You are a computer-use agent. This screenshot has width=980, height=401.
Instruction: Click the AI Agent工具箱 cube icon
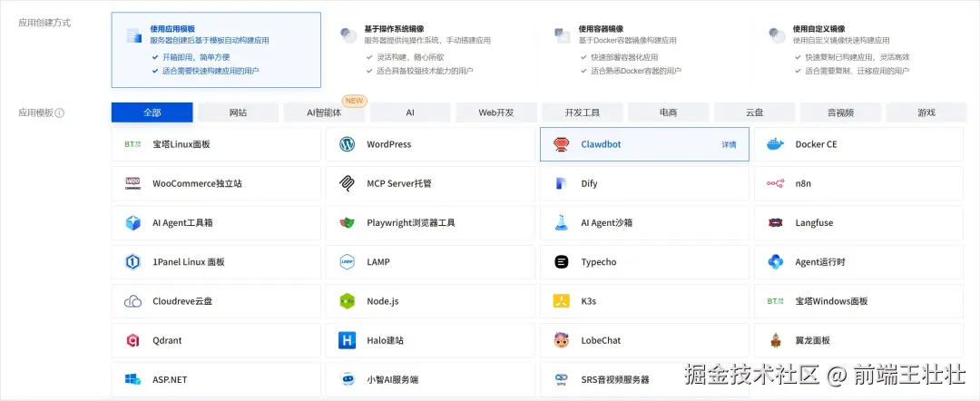pyautogui.click(x=132, y=223)
